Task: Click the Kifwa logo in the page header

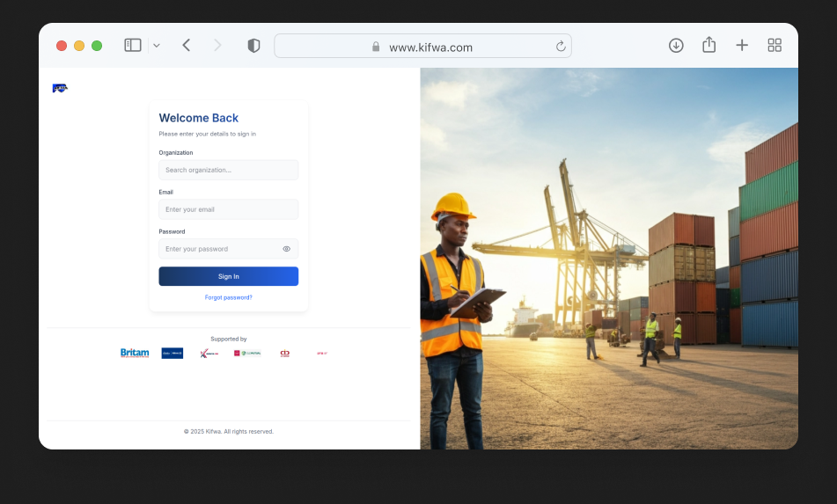Action: (60, 88)
